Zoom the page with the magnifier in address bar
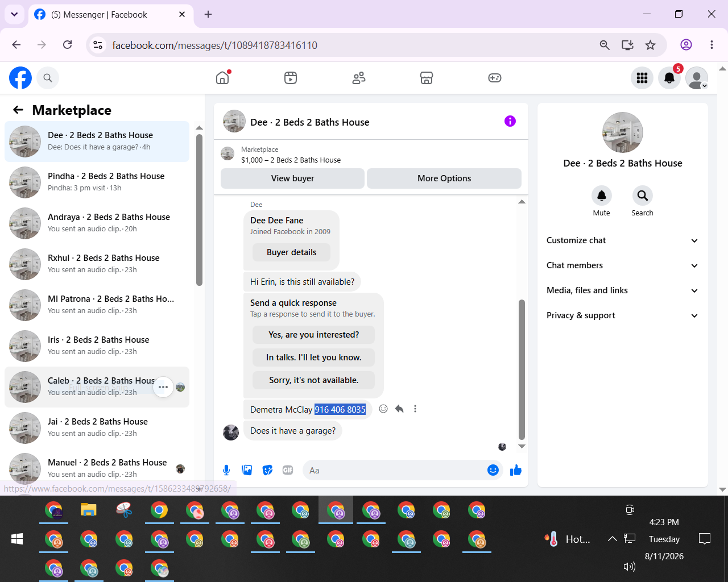The height and width of the screenshot is (582, 728). pos(605,45)
